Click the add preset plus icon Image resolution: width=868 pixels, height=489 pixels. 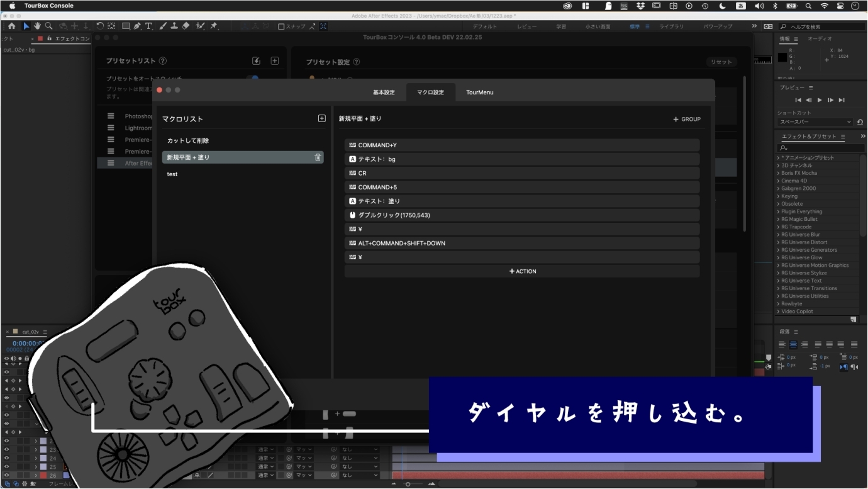tap(274, 61)
